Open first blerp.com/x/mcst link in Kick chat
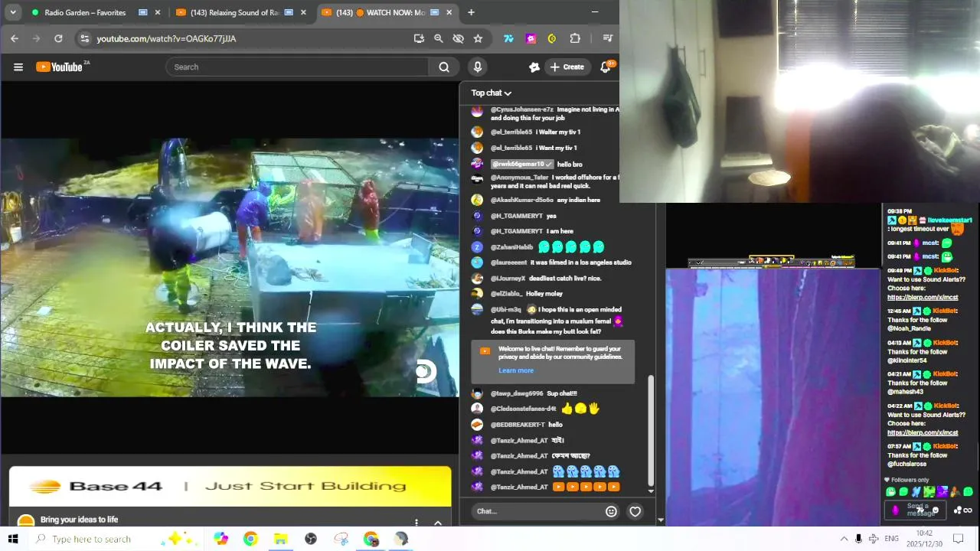The width and height of the screenshot is (980, 551). [923, 297]
